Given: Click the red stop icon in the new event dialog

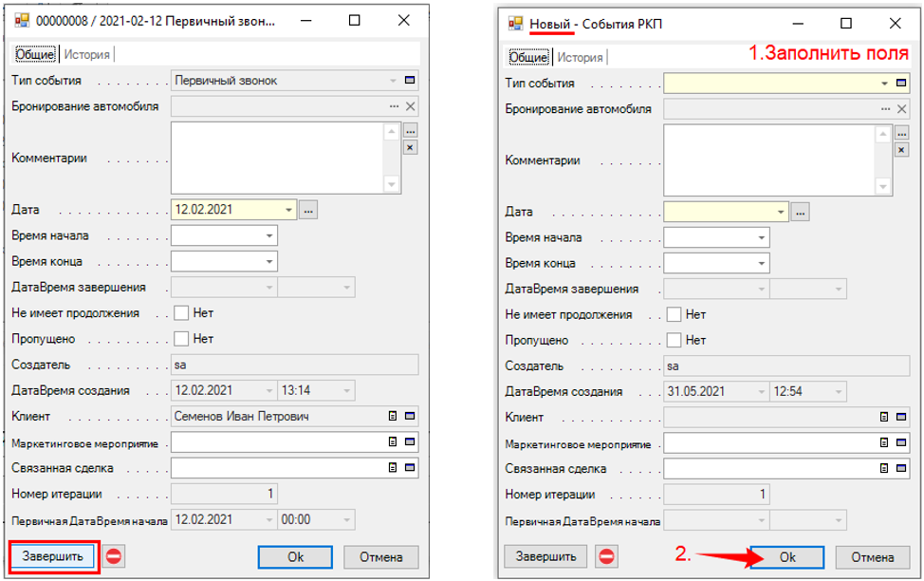Looking at the screenshot, I should click(607, 557).
